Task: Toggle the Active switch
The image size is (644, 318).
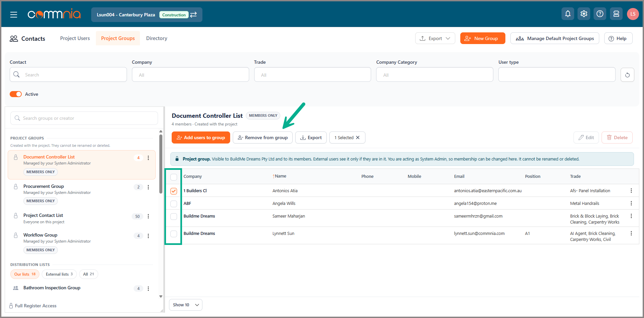Action: [x=16, y=94]
